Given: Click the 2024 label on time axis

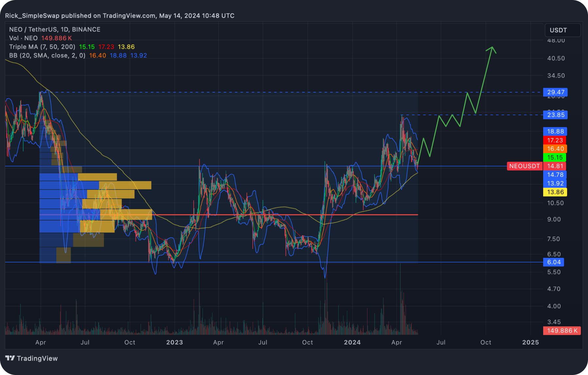Looking at the screenshot, I should (x=352, y=342).
